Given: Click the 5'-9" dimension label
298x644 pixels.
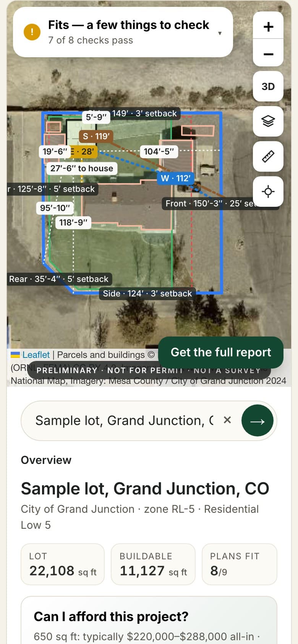Looking at the screenshot, I should click(x=96, y=117).
